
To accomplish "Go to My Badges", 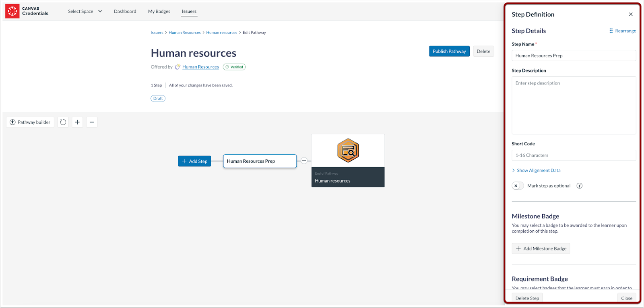I will click(159, 11).
